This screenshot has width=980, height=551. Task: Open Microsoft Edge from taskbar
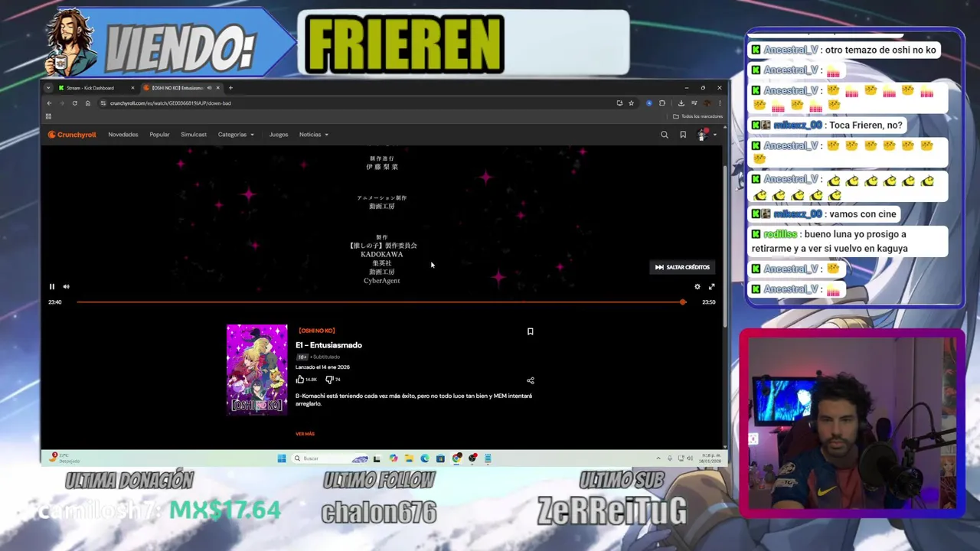(x=425, y=458)
